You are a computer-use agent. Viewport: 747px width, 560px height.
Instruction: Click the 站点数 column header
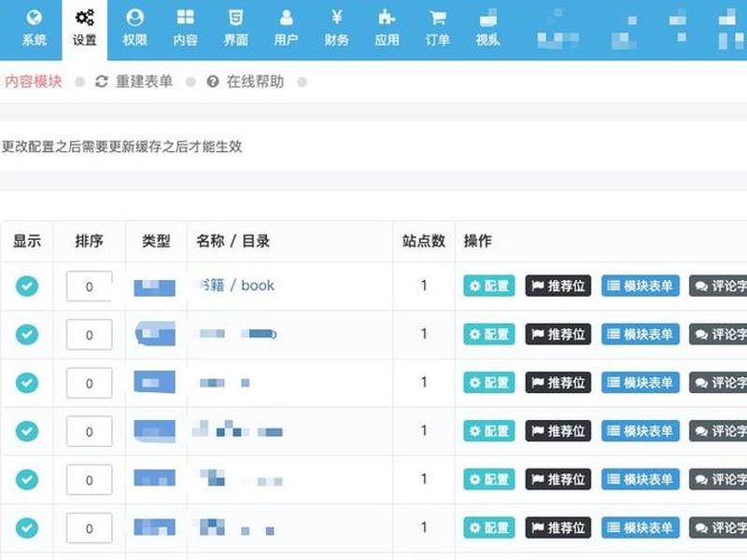click(x=424, y=241)
